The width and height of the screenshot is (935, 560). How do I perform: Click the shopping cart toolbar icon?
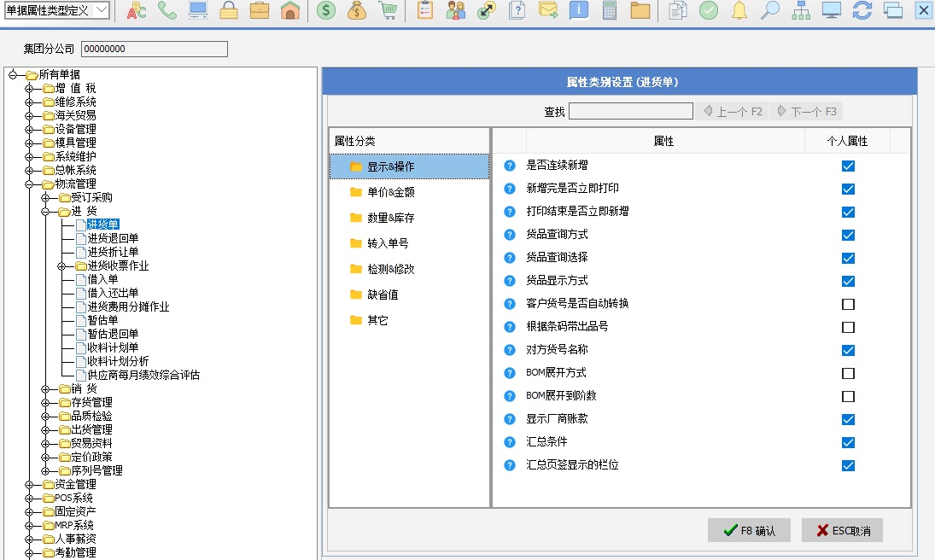point(389,10)
